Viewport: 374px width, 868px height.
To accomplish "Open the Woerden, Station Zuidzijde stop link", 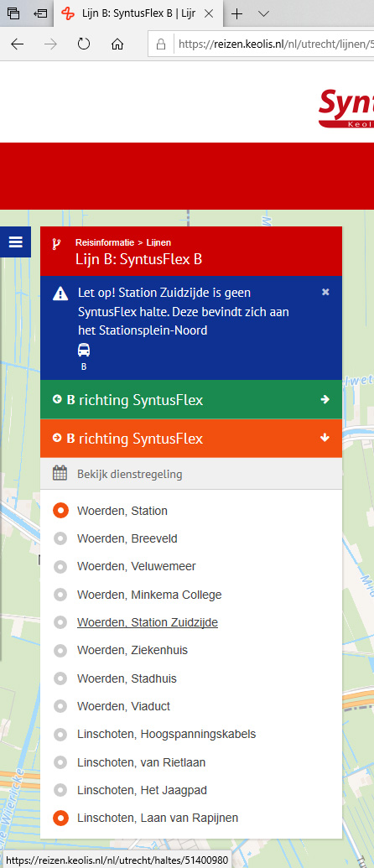I will (147, 622).
